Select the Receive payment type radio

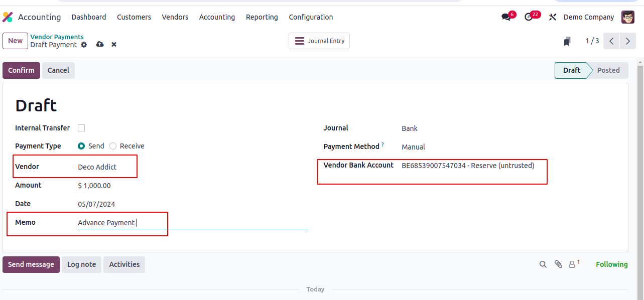pyautogui.click(x=113, y=146)
